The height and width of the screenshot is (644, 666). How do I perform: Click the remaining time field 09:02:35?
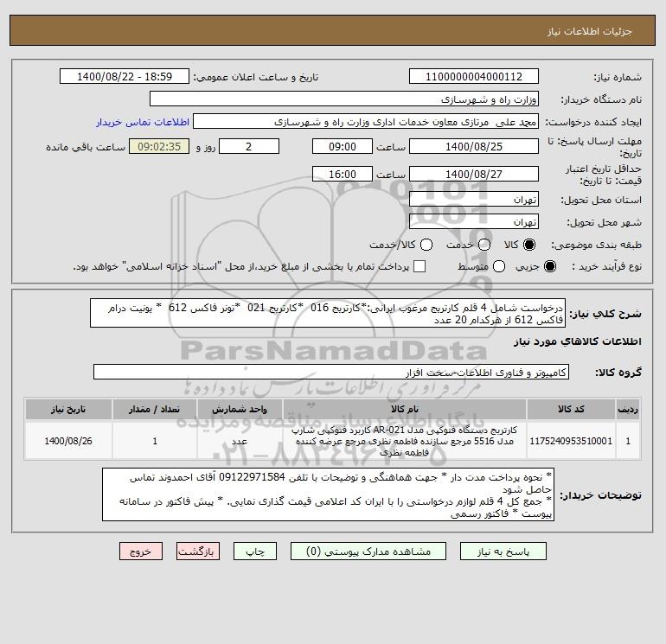click(x=159, y=147)
